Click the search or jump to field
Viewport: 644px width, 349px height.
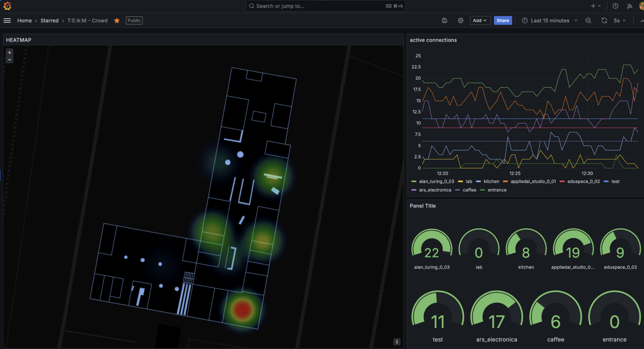tap(326, 6)
